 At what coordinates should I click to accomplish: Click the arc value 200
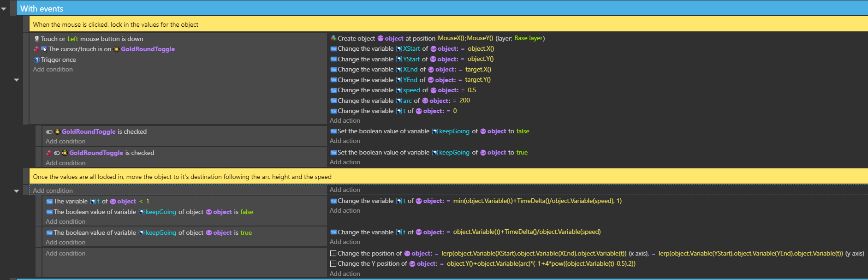point(464,101)
